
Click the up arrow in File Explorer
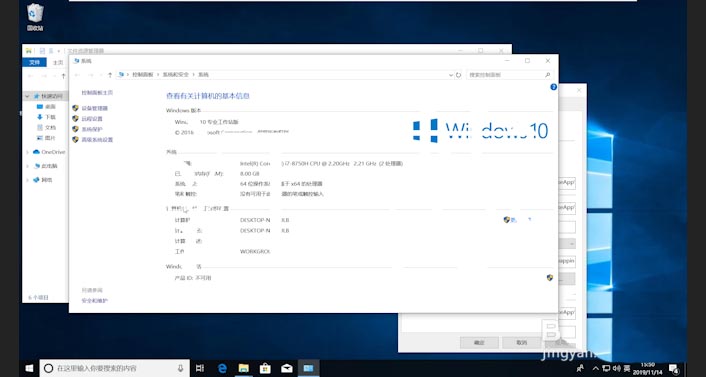click(63, 76)
